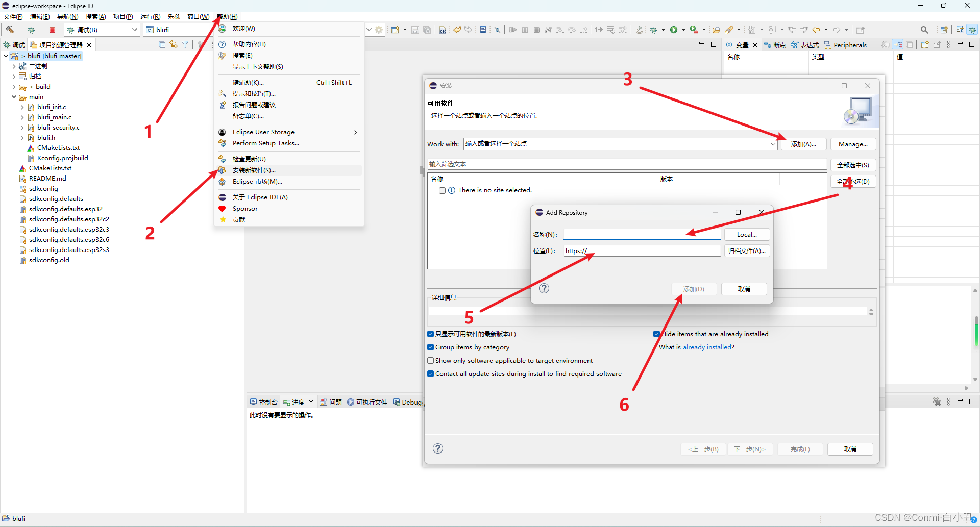Open the Search magnifier icon

pyautogui.click(x=924, y=30)
